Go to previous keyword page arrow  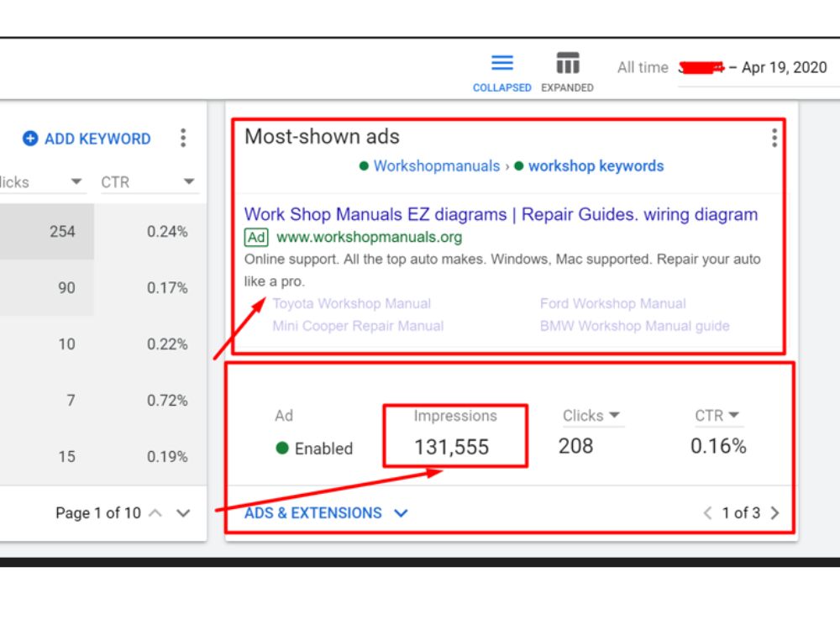155,513
